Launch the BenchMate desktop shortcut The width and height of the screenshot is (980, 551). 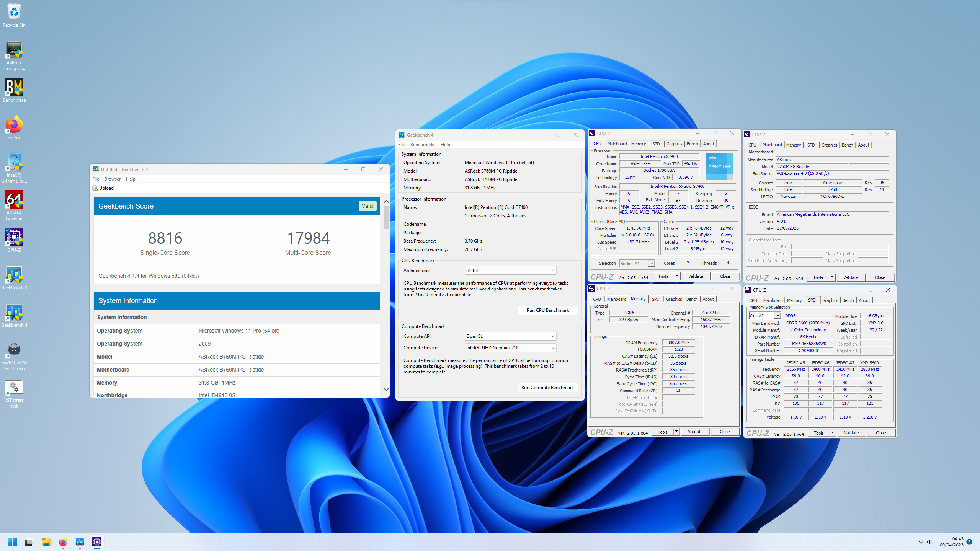[x=14, y=90]
